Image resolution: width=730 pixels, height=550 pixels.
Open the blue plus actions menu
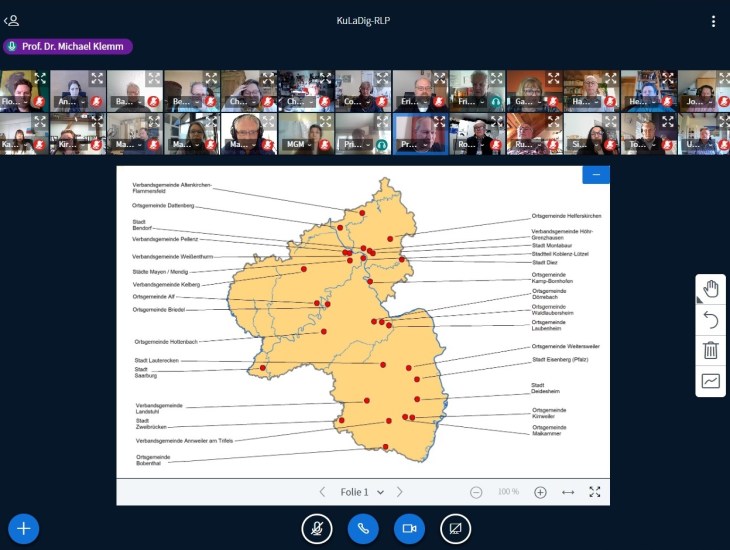click(24, 528)
